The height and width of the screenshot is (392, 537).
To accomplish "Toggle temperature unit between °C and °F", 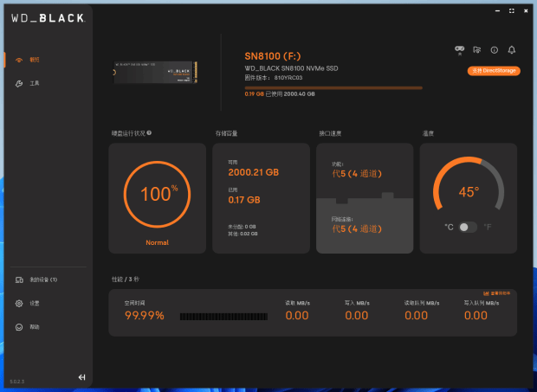I will [468, 227].
